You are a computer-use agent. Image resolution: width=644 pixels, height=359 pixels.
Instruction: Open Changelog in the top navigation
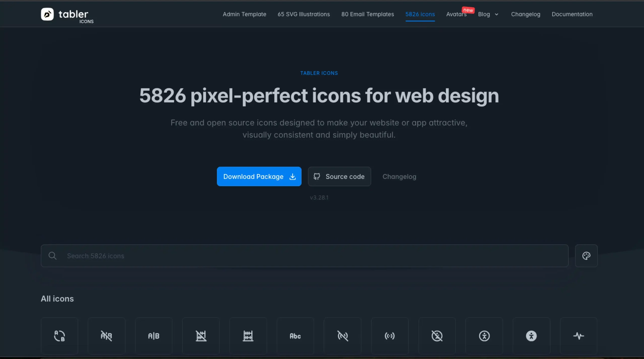click(x=526, y=14)
